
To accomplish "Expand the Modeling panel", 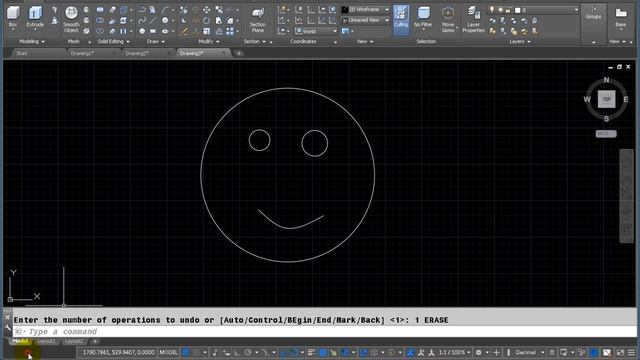I will coord(32,42).
